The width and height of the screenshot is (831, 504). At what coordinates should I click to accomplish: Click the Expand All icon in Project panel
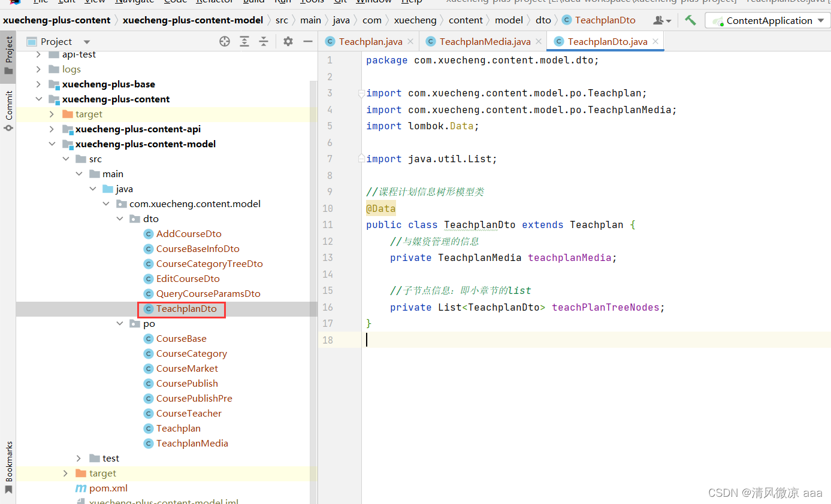point(244,41)
